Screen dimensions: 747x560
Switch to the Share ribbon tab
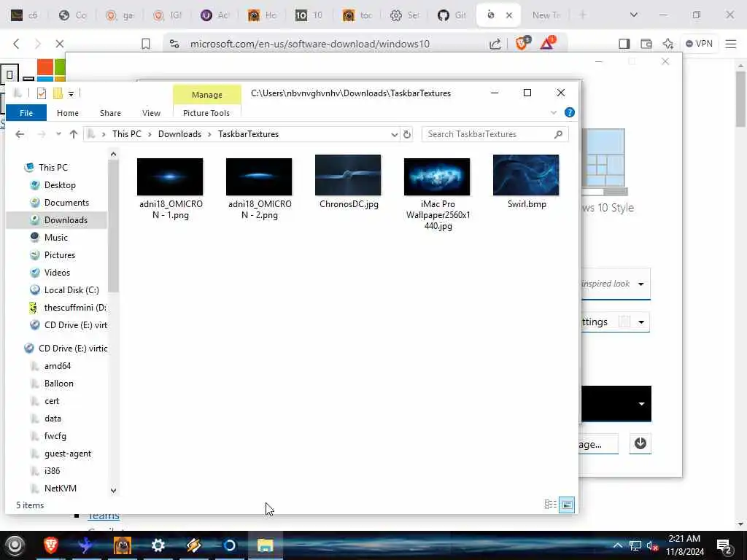pos(111,113)
